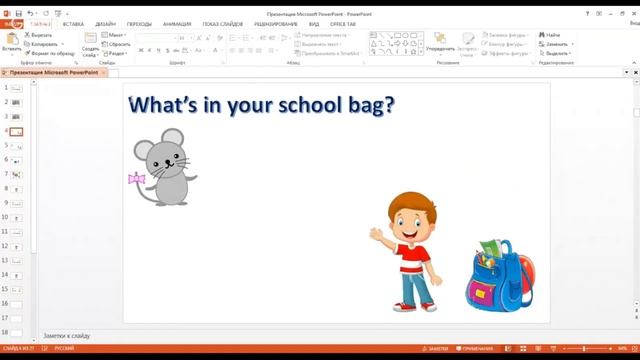The width and height of the screenshot is (640, 360).
Task: Open the Design (Дизайн) ribbon tab
Action: [105, 24]
